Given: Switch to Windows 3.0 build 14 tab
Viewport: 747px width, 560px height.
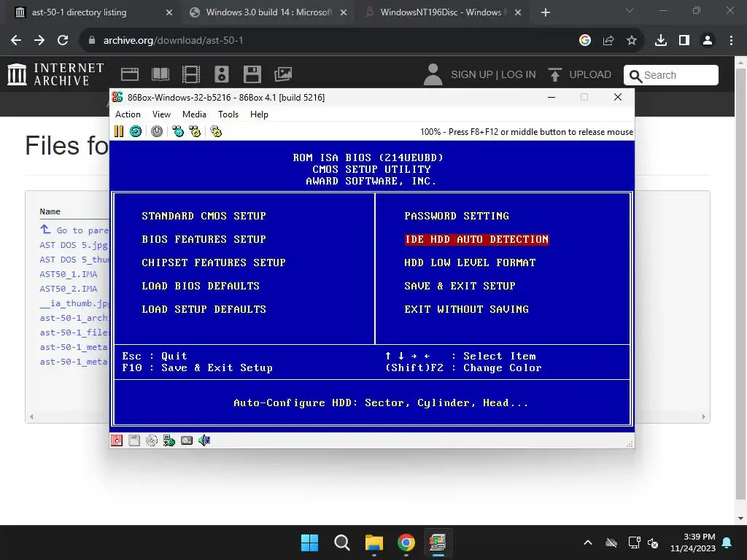Looking at the screenshot, I should [x=268, y=12].
